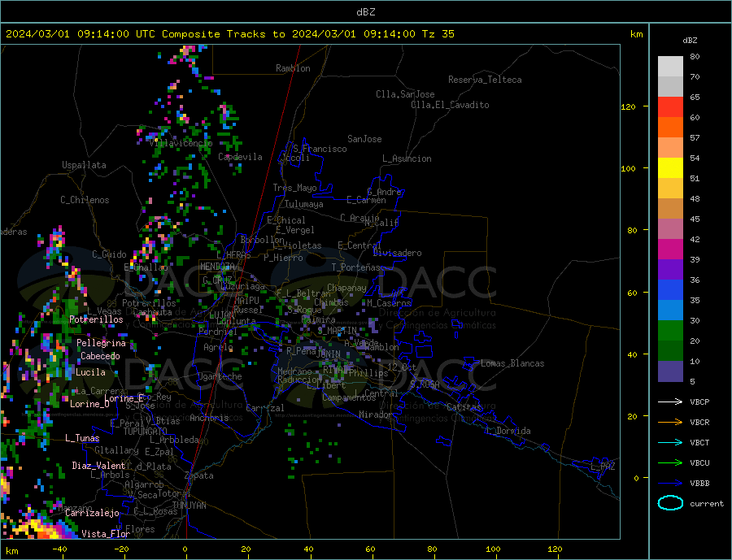
Task: Click the 'Villavicencio' map label
Action: click(181, 143)
